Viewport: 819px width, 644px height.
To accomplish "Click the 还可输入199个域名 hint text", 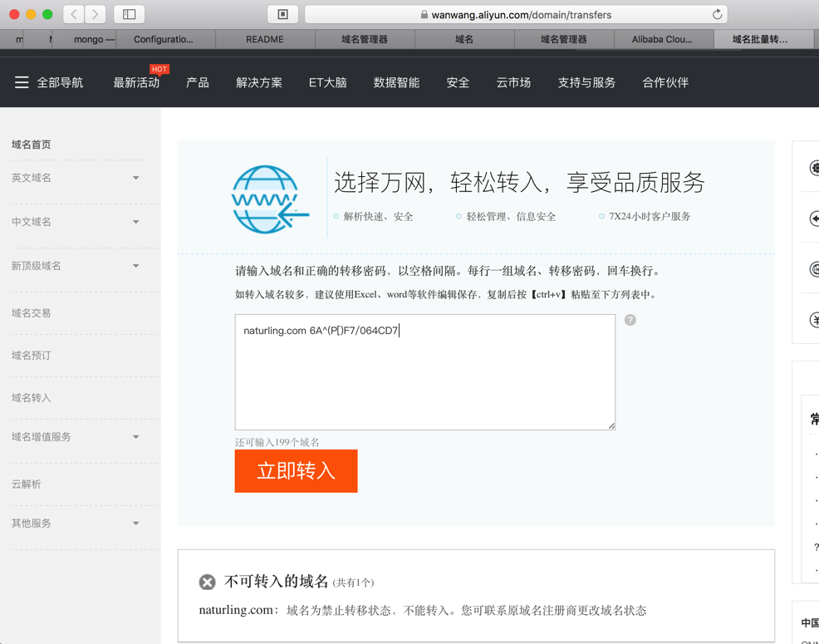I will click(x=277, y=442).
